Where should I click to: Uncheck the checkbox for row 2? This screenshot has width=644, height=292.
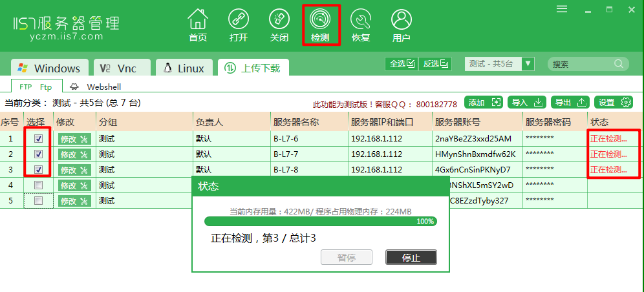tap(39, 154)
